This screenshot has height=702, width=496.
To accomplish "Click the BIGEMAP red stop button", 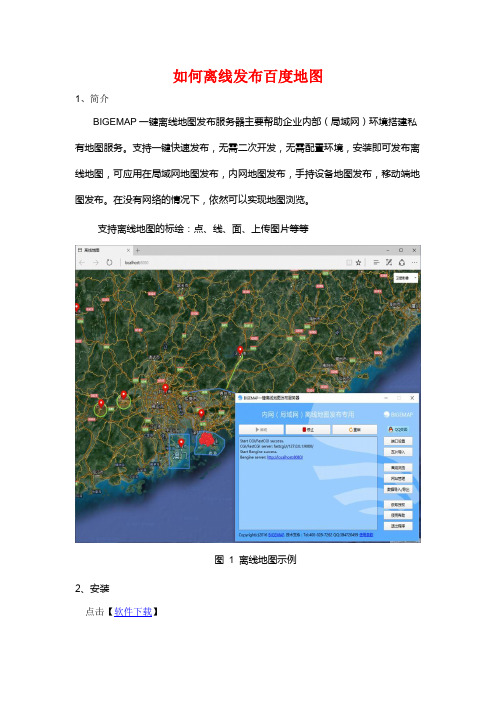I will pos(308,429).
